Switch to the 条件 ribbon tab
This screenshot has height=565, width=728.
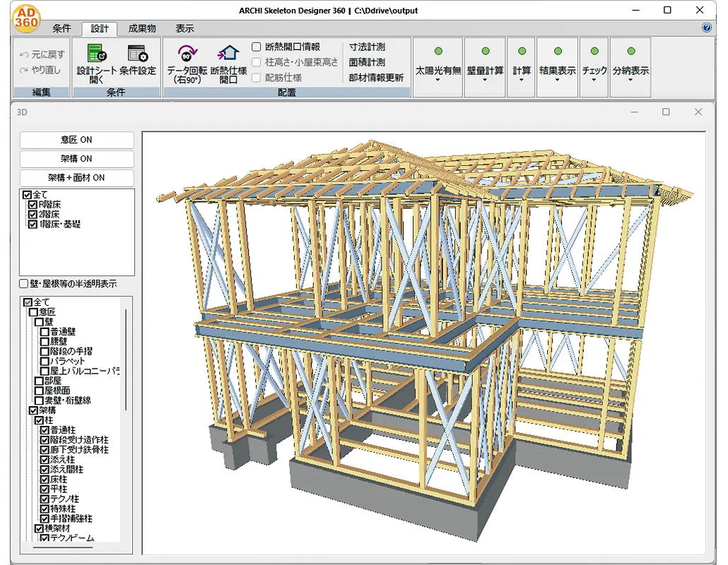point(61,28)
